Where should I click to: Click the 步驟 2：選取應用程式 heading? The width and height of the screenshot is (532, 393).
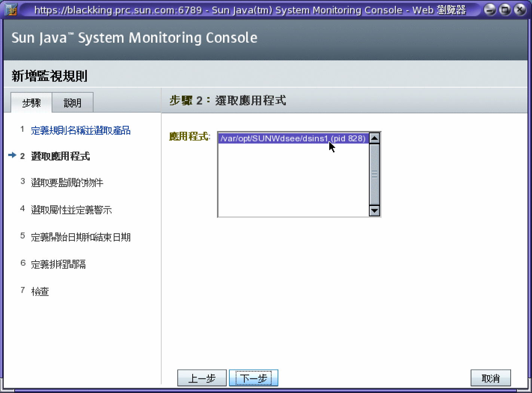(228, 100)
